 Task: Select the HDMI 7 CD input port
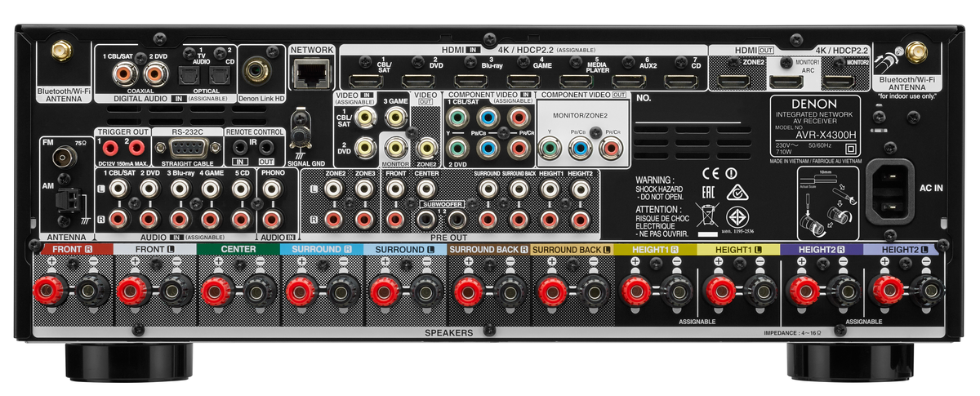[680, 81]
